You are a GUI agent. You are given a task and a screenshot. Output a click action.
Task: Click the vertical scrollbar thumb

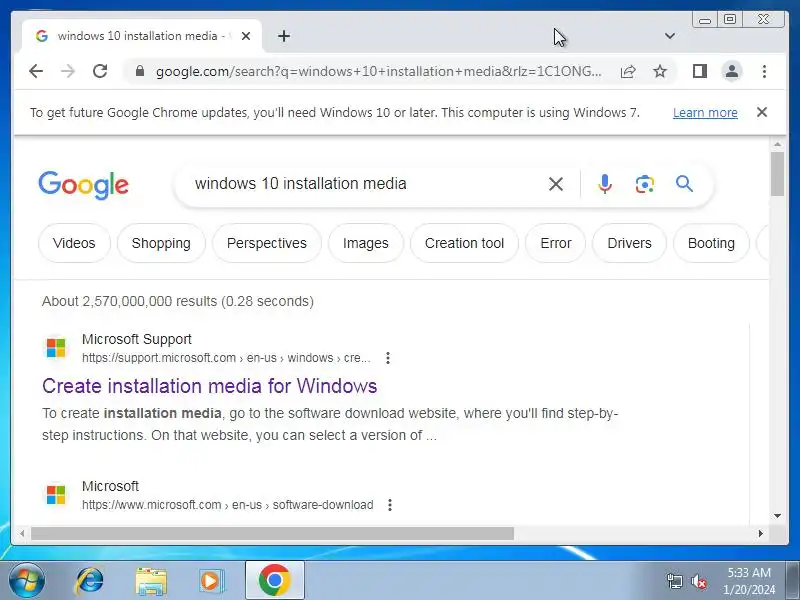pos(777,173)
